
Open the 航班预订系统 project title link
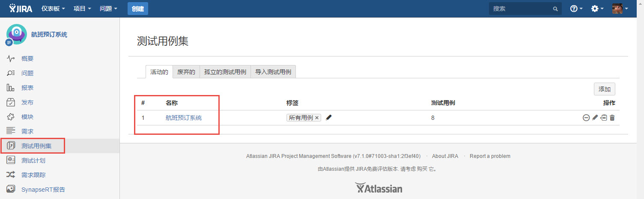tap(49, 35)
